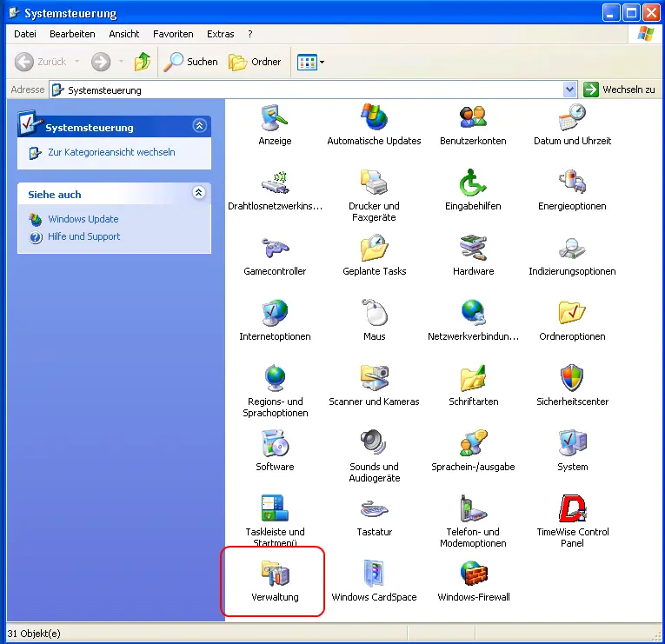Collapse the Siehe auch panel
This screenshot has height=644, width=665.
point(198,192)
